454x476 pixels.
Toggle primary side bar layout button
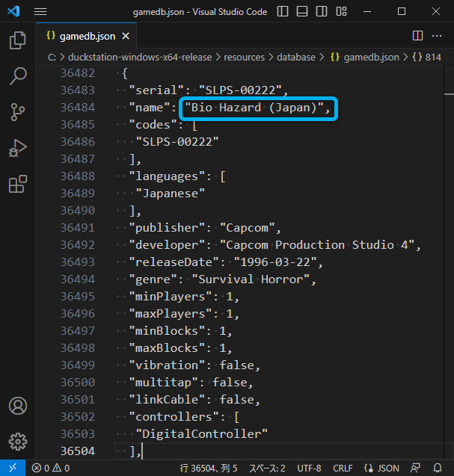(x=283, y=11)
